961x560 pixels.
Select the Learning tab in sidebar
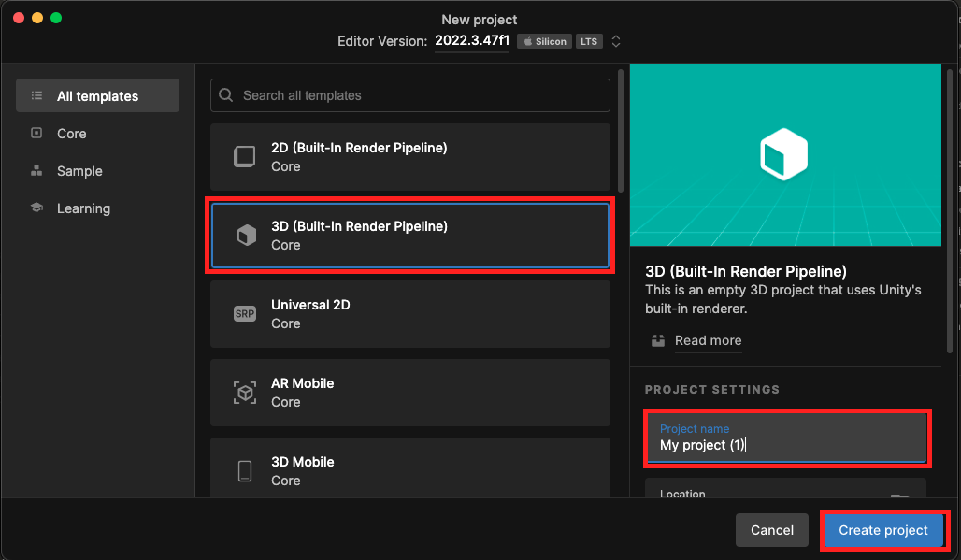84,208
